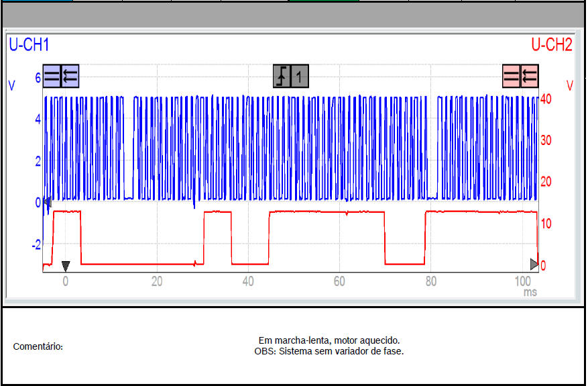Click the ms time unit label
This screenshot has width=588, height=386.
(530, 293)
